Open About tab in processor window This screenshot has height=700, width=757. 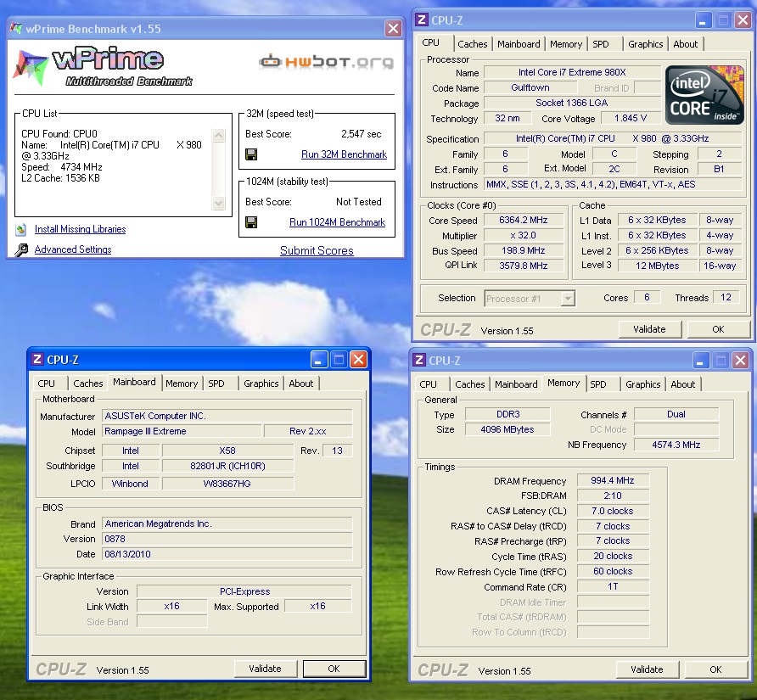685,44
